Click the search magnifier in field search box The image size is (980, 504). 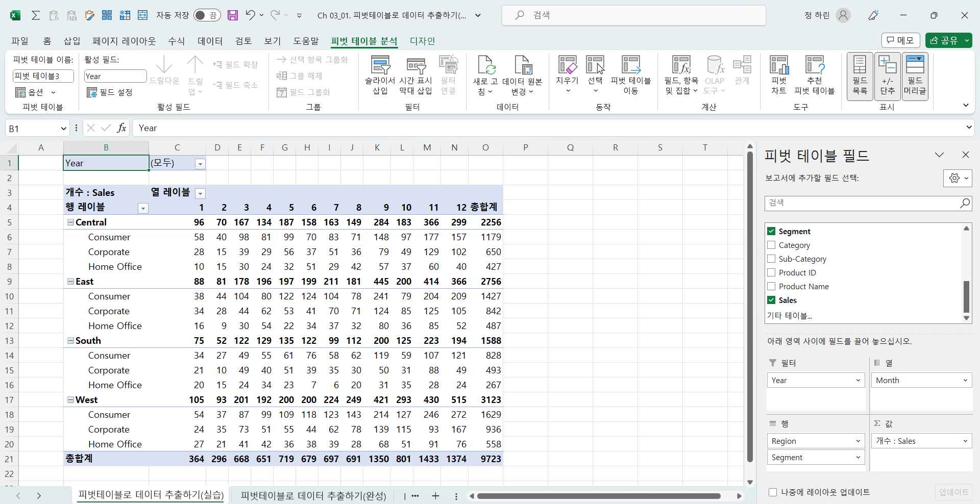tap(964, 203)
